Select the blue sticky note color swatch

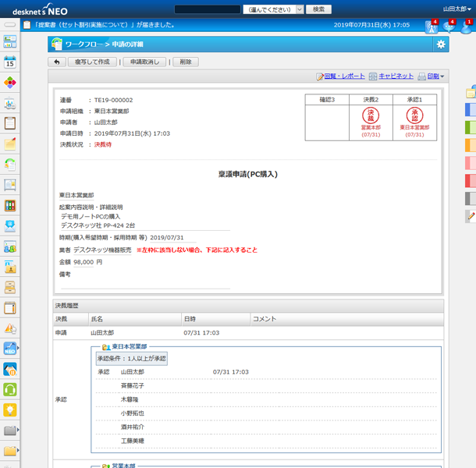471,109
